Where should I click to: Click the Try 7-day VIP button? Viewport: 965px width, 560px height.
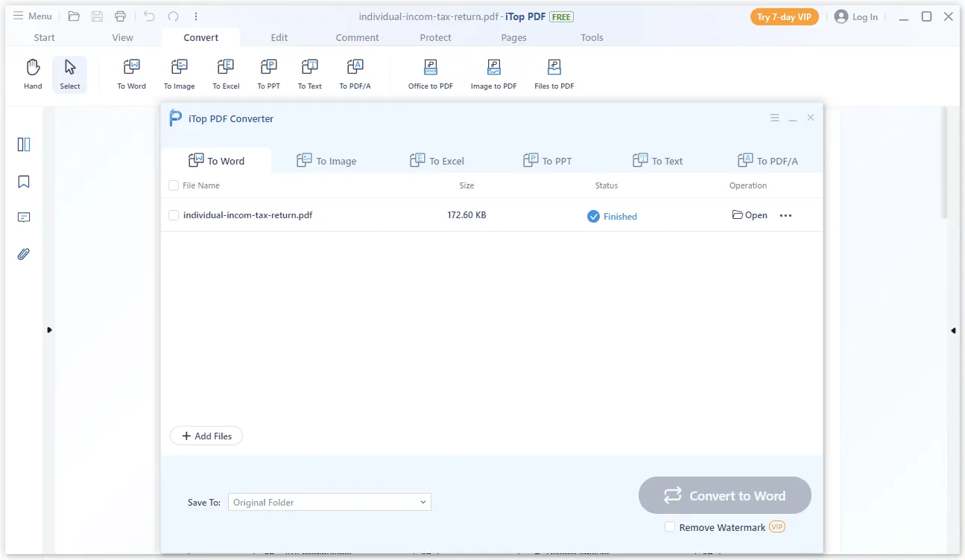pyautogui.click(x=784, y=16)
